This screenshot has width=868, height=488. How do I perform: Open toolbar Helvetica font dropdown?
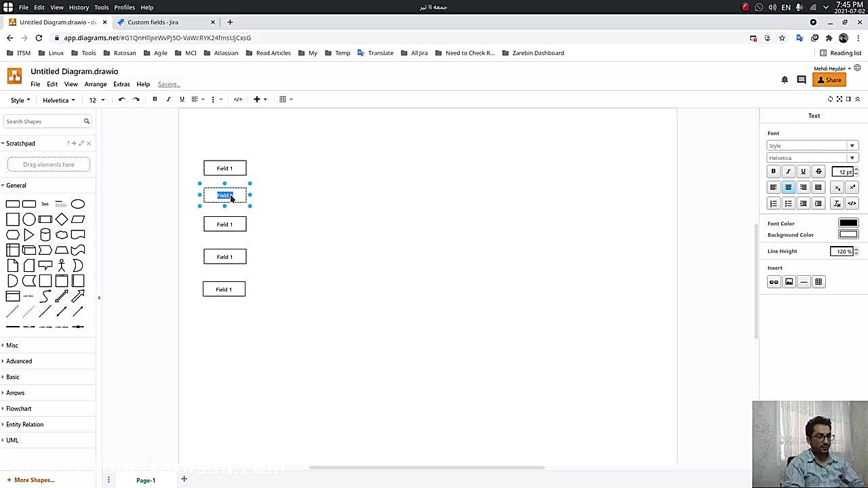point(59,100)
